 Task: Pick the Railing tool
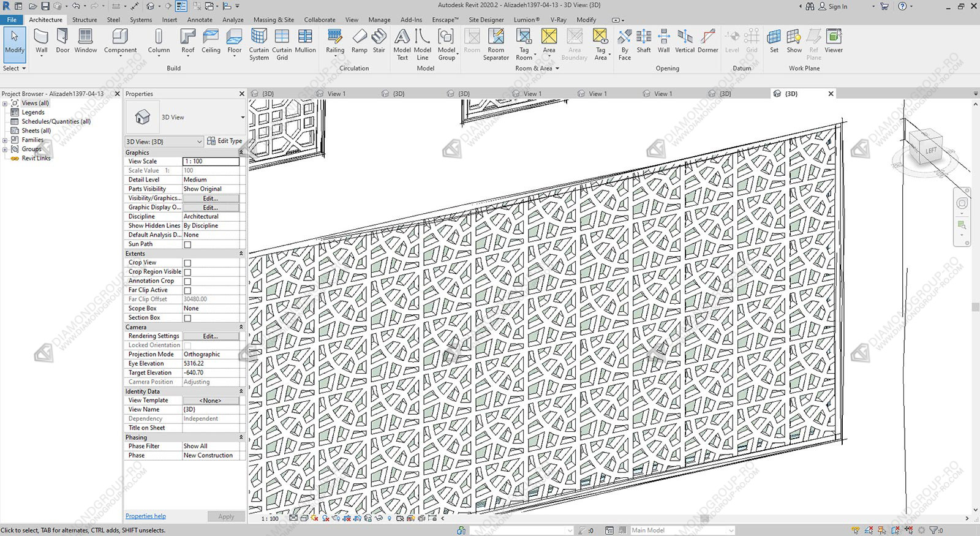[335, 42]
